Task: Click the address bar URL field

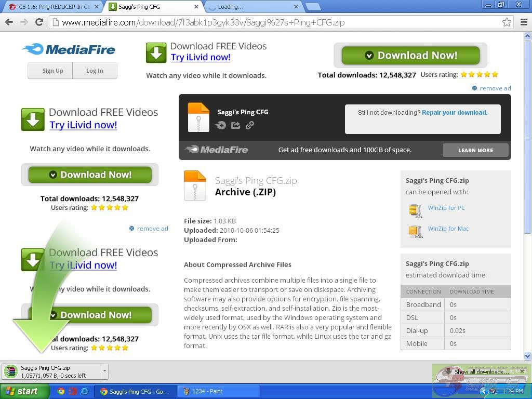Action: pos(275,22)
